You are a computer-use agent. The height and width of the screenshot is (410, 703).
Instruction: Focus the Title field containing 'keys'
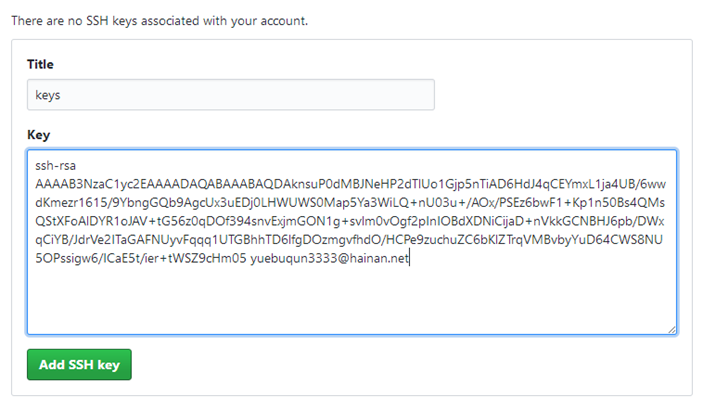230,95
